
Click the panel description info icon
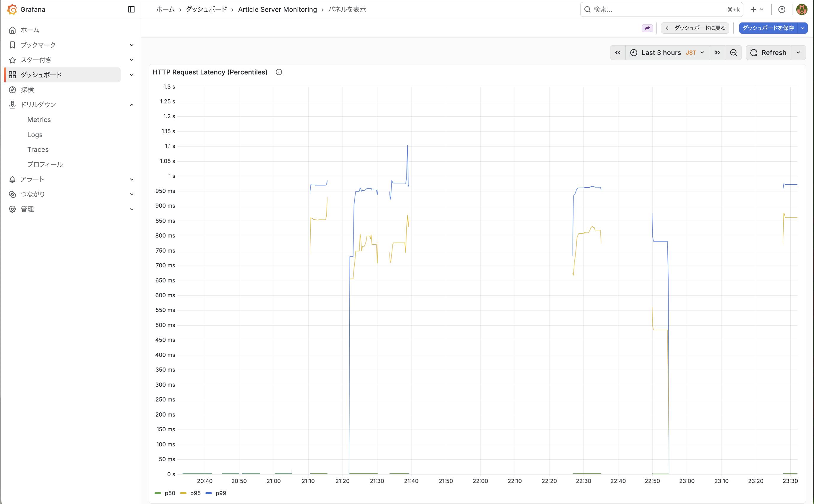pos(279,72)
